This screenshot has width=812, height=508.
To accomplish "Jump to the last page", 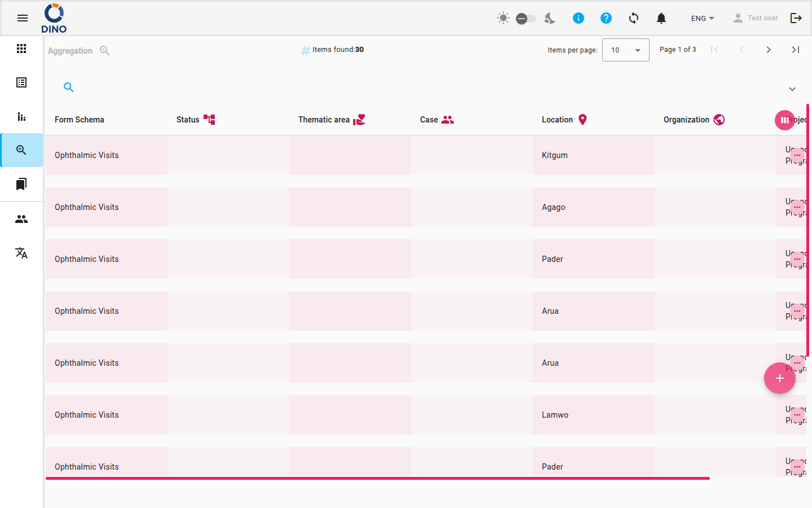I will [796, 50].
